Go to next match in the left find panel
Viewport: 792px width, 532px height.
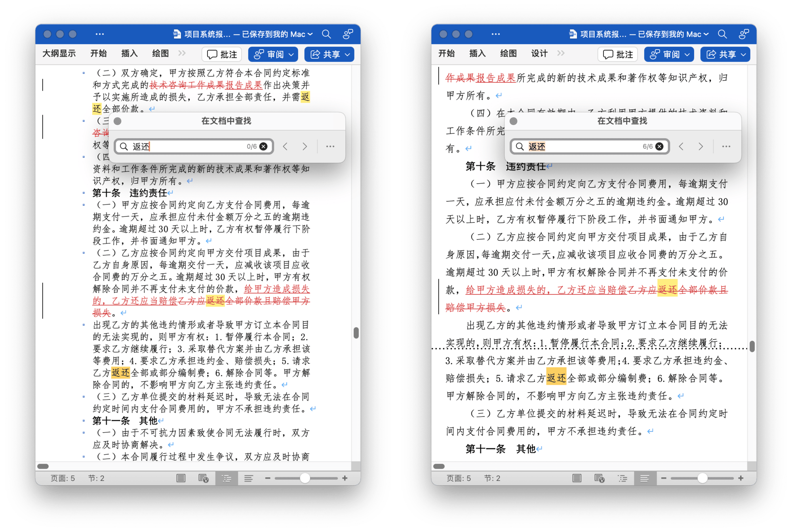pyautogui.click(x=305, y=146)
